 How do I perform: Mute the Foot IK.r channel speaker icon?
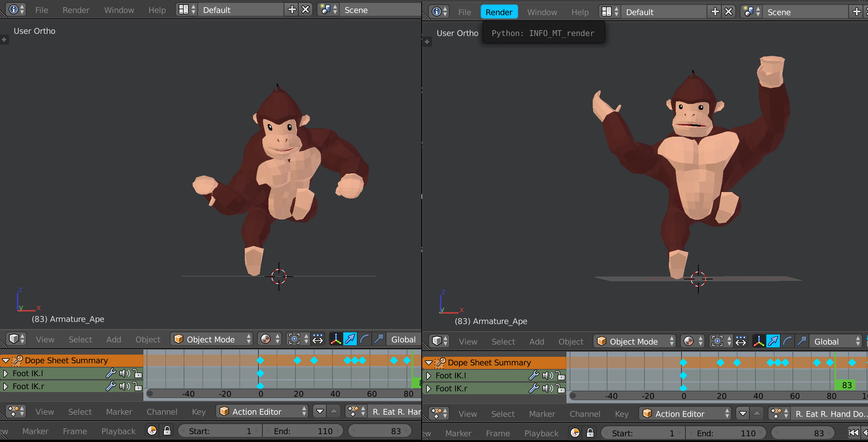tap(124, 387)
